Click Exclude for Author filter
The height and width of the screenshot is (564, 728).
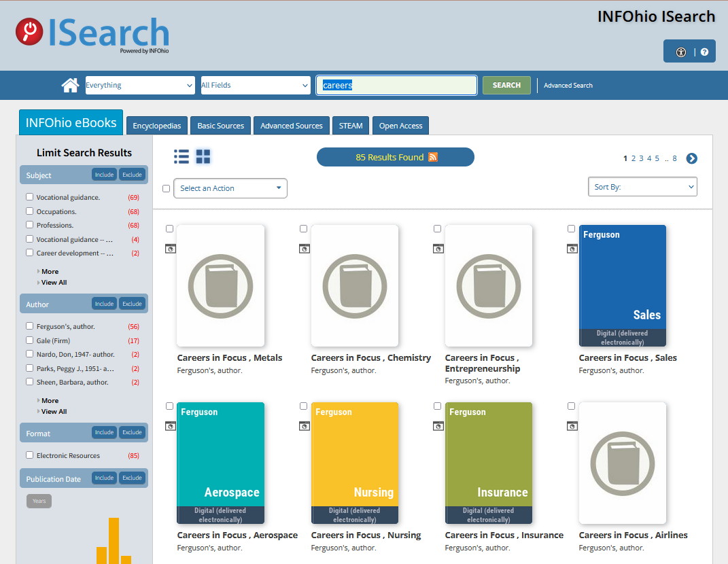tap(133, 304)
